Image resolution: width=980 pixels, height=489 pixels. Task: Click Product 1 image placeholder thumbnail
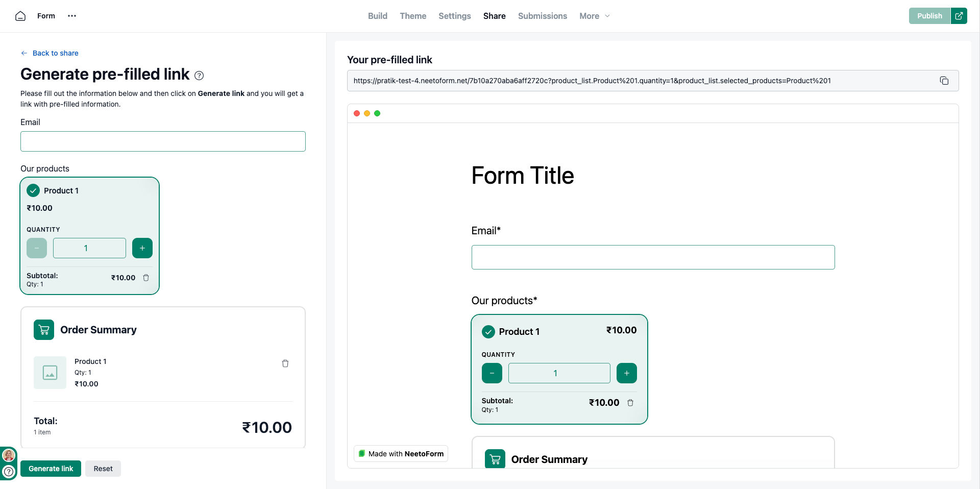[x=50, y=373]
